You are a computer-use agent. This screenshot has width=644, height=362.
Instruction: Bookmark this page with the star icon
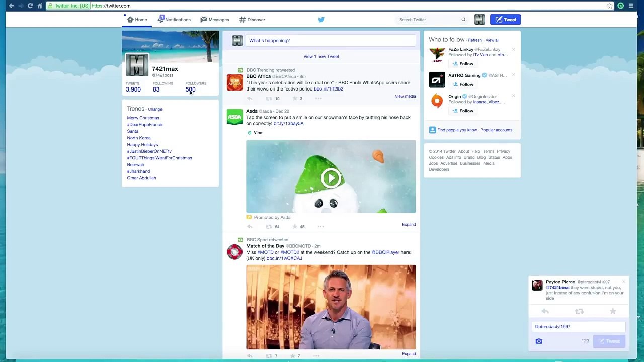point(610,6)
